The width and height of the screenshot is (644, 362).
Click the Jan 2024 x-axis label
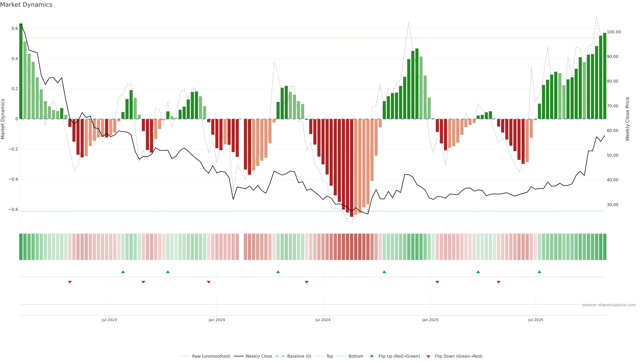click(217, 320)
